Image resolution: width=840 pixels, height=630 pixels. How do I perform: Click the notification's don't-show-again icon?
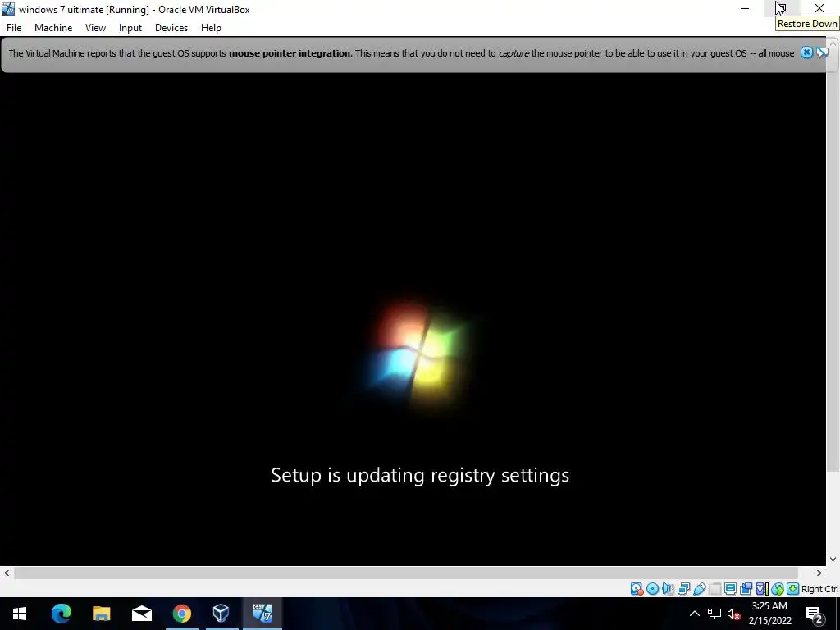point(822,52)
